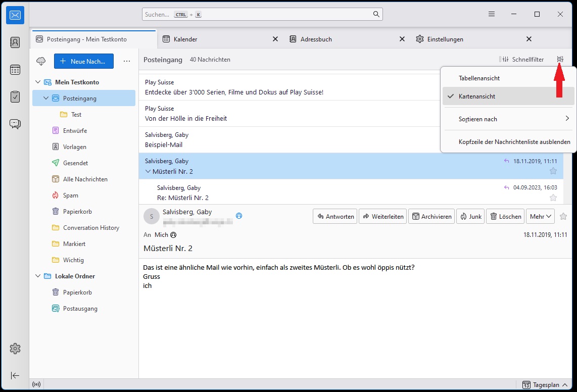The image size is (577, 392).
Task: Open the Chat icon in the left sidebar
Action: tap(15, 124)
